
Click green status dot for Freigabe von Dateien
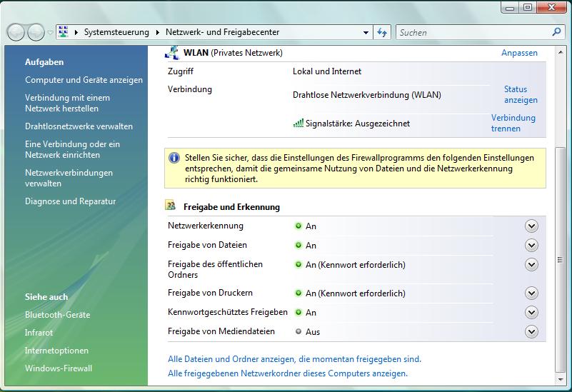(x=298, y=245)
